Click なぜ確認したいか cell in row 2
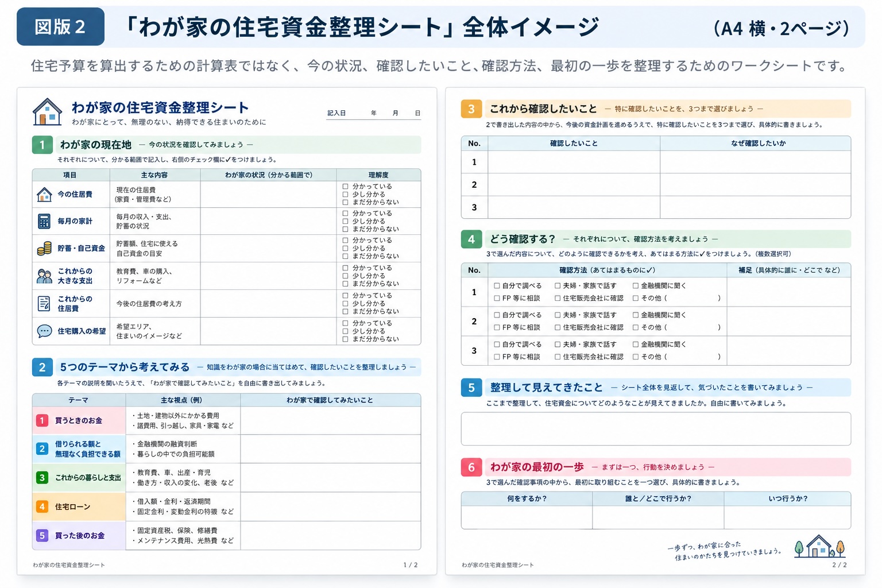The height and width of the screenshot is (588, 882). [x=755, y=184]
